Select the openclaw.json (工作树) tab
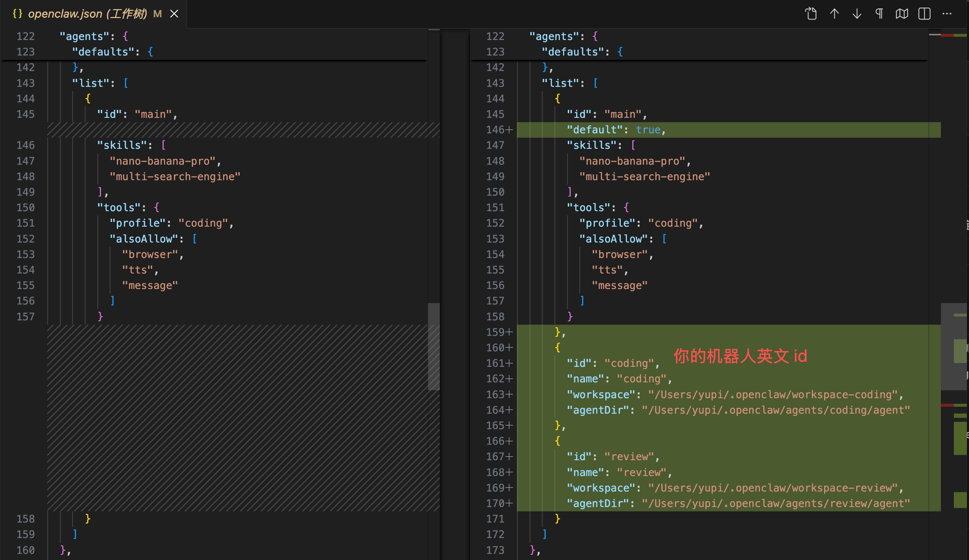The image size is (969, 560). [88, 14]
